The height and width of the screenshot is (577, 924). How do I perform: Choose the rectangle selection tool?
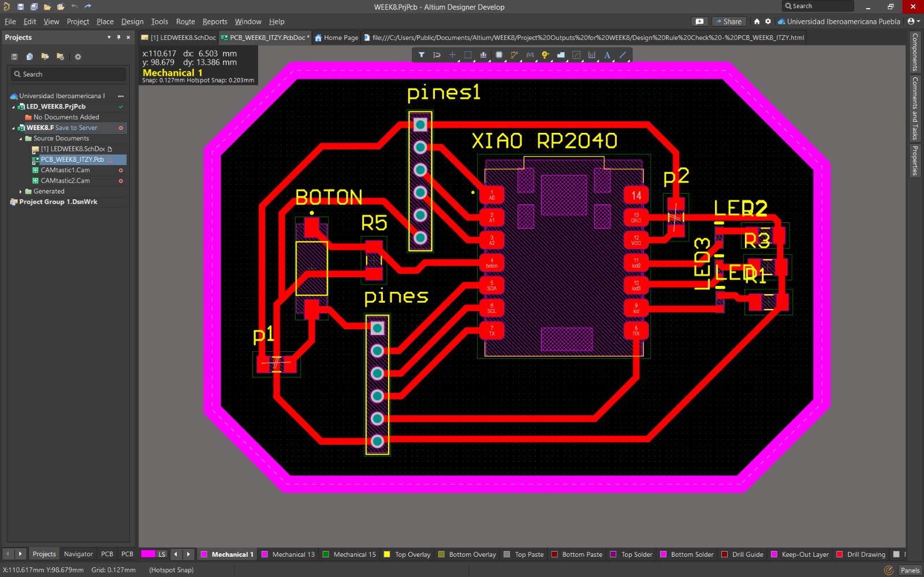pyautogui.click(x=468, y=55)
